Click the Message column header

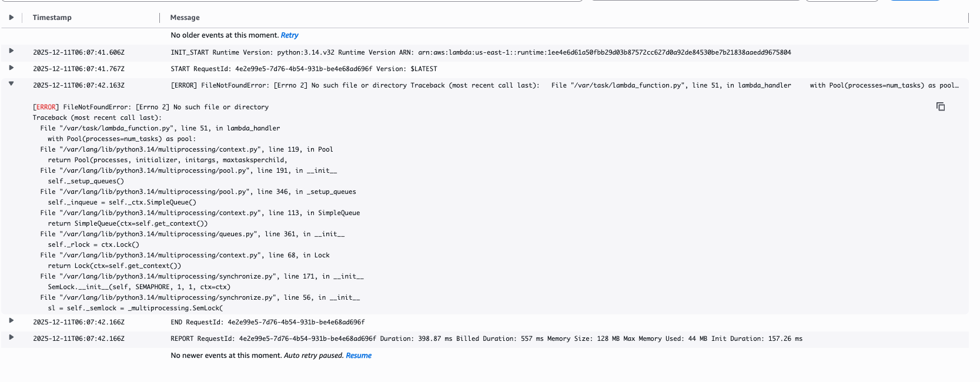point(183,18)
